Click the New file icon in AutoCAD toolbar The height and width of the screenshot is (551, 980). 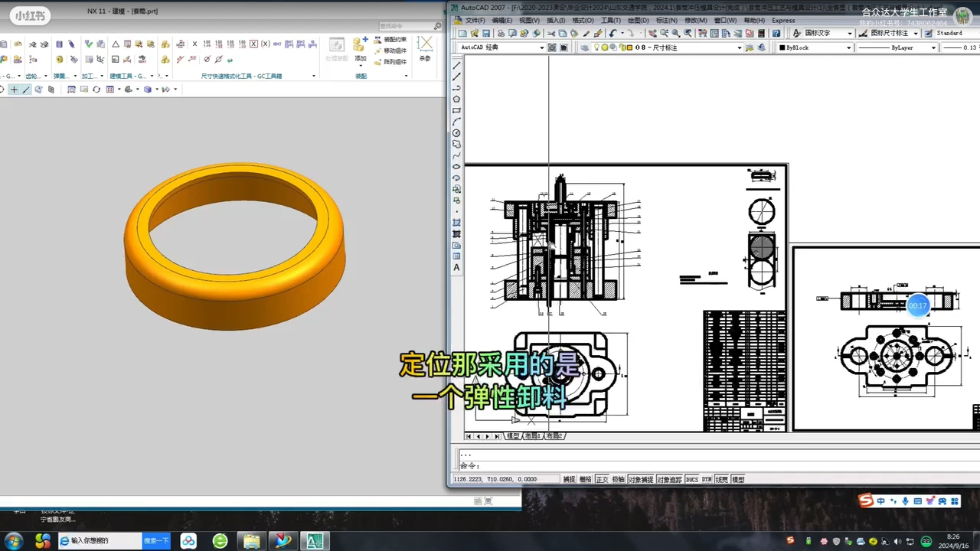[x=462, y=34]
